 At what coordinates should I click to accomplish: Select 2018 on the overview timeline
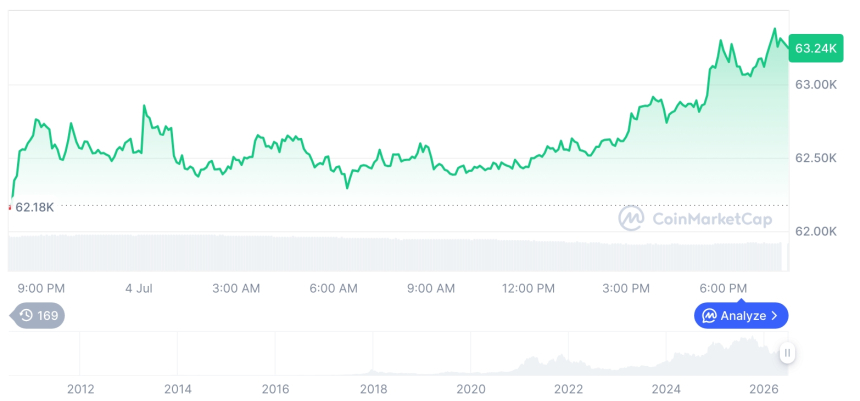[x=373, y=389]
